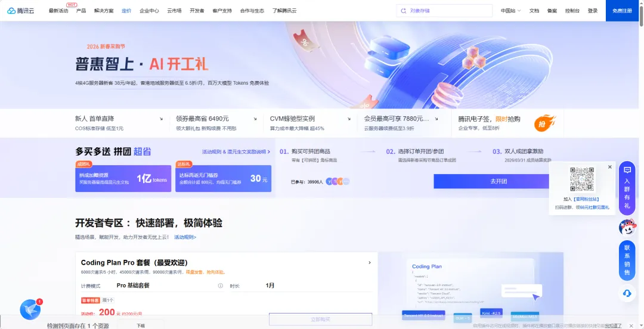
Task: Click the 首单特惠 tag
Action: click(91, 300)
